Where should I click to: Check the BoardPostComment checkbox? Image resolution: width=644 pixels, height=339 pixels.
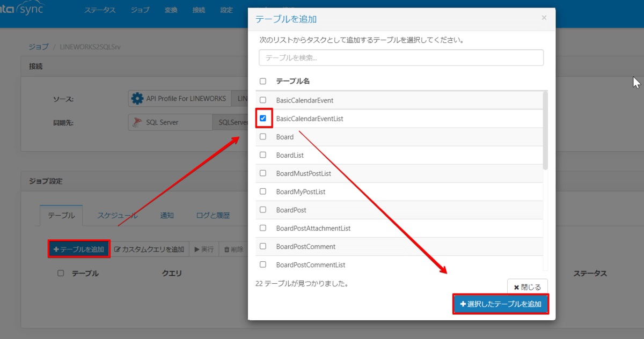263,246
